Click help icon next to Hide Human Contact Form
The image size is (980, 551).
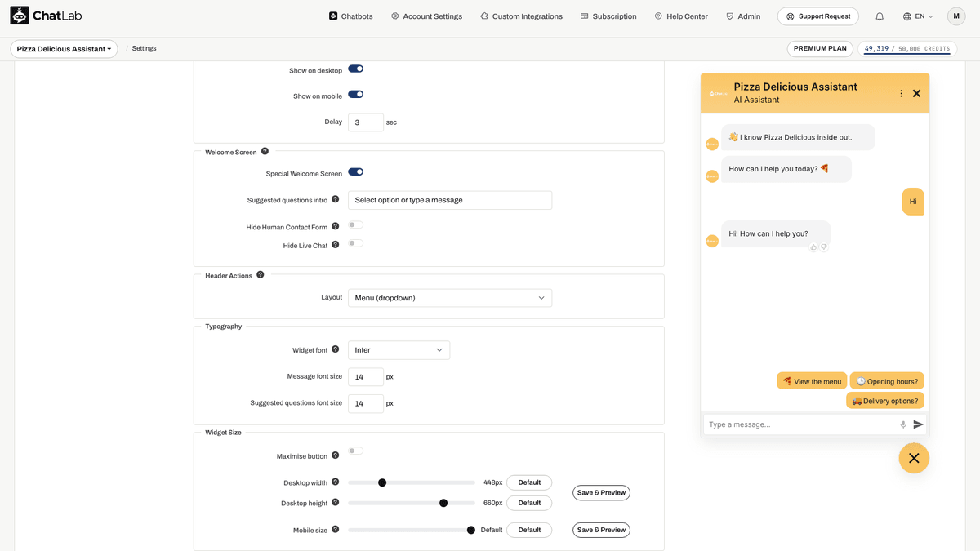pyautogui.click(x=336, y=226)
